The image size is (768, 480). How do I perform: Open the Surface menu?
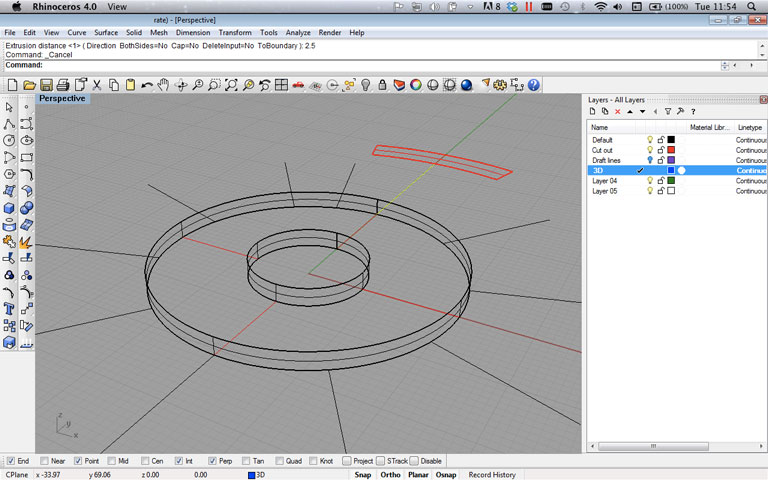pos(106,32)
